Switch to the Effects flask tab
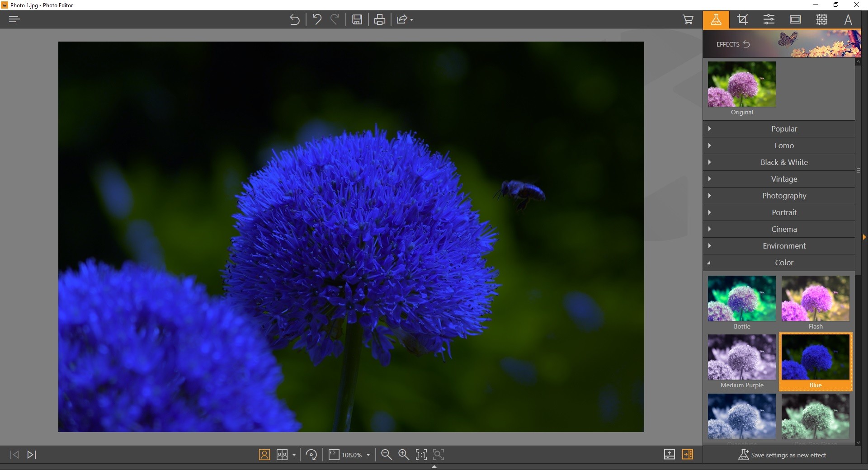This screenshot has height=470, width=868. point(716,19)
